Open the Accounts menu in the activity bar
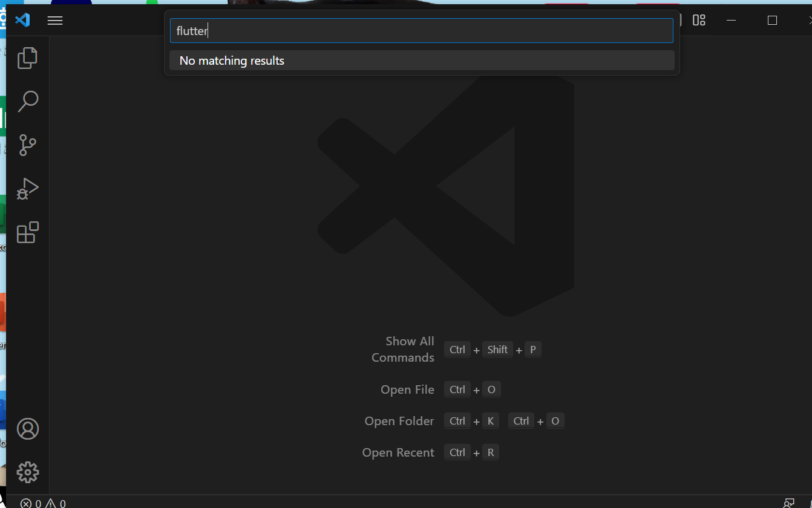 pos(28,429)
